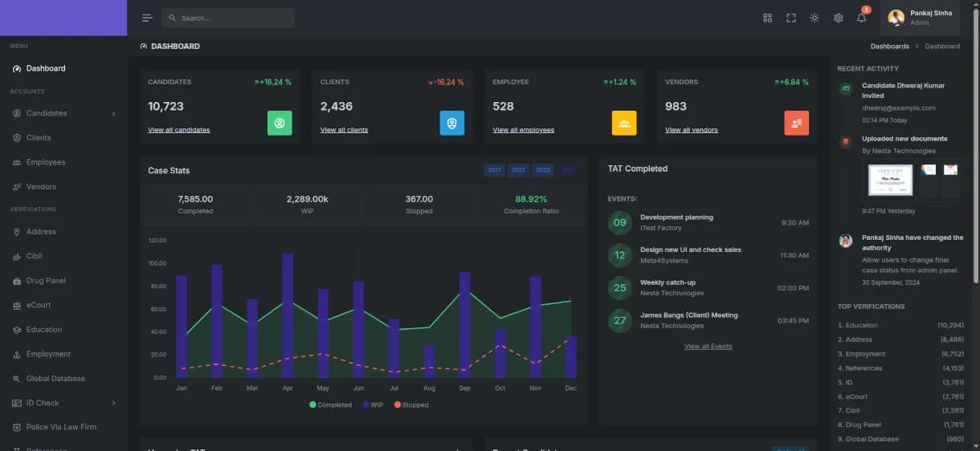View all candidates link
Image resolution: width=980 pixels, height=451 pixels.
[178, 130]
